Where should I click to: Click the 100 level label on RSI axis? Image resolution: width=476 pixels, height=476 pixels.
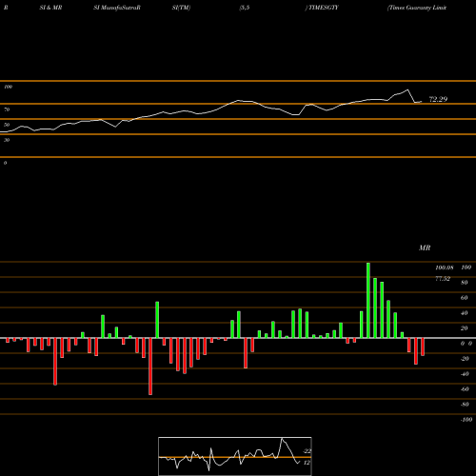tap(8, 87)
